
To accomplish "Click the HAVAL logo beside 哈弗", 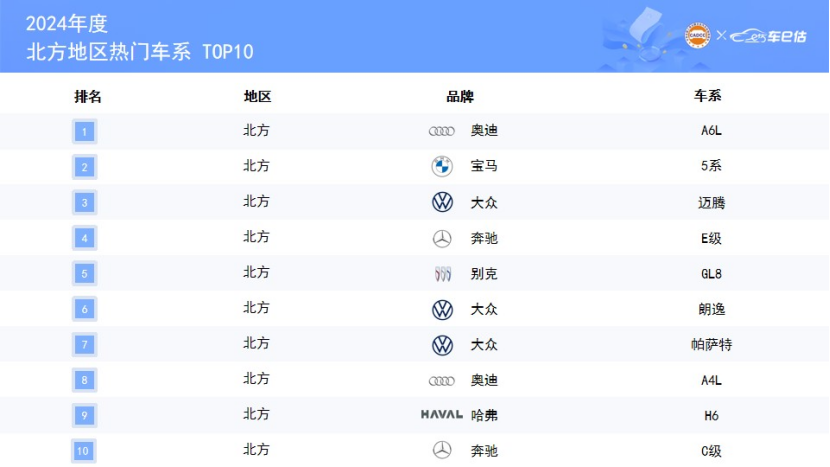I will click(441, 414).
